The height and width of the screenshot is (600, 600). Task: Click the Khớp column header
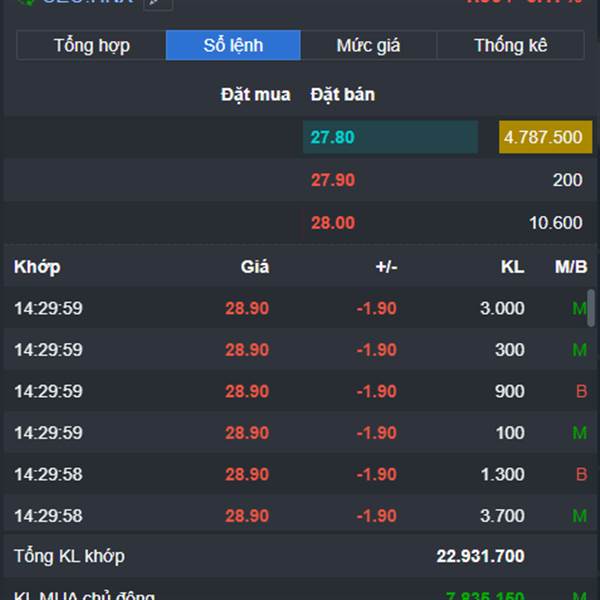37,267
